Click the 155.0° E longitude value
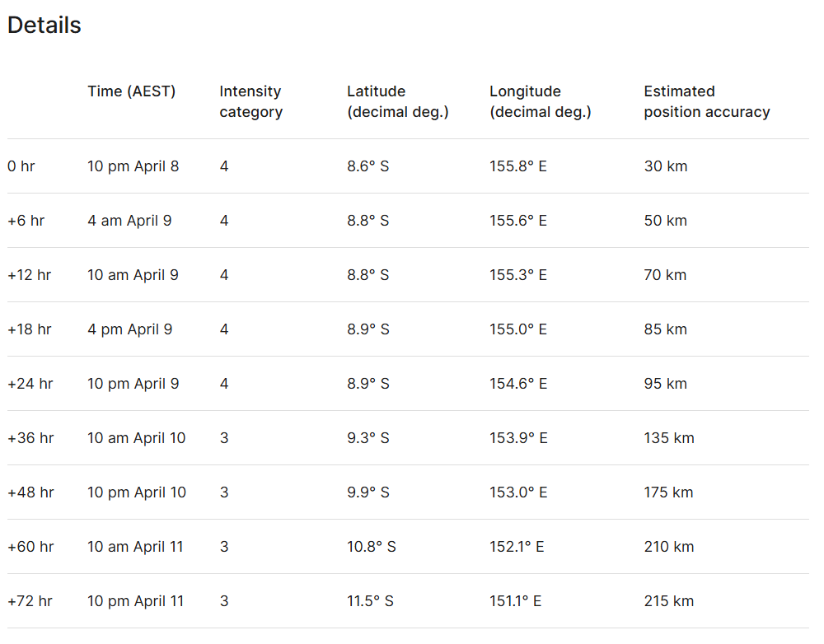Viewport: 824px width, 644px height. click(x=517, y=329)
